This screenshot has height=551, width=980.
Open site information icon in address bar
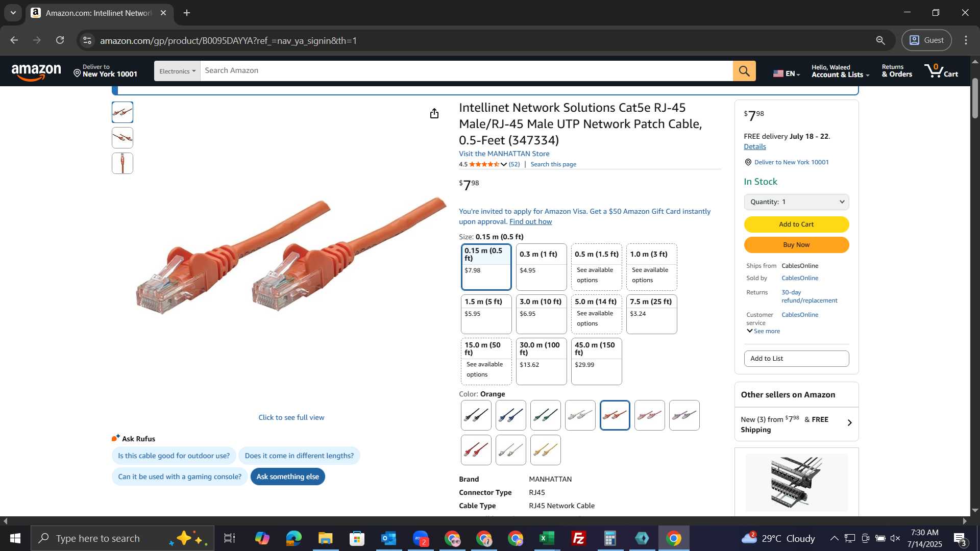tap(87, 40)
